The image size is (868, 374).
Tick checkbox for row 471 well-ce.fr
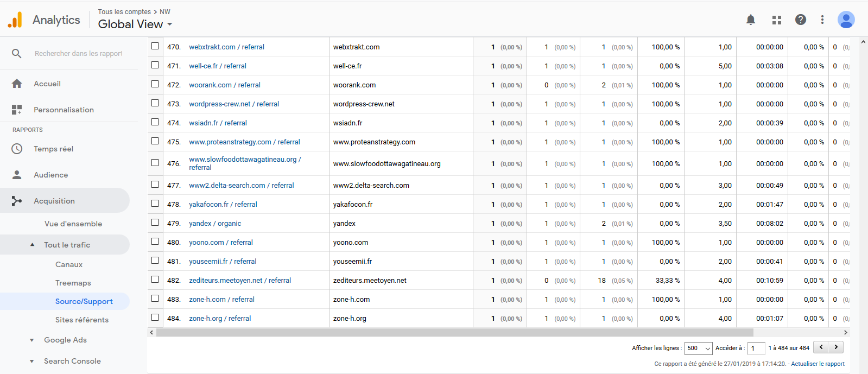[155, 65]
